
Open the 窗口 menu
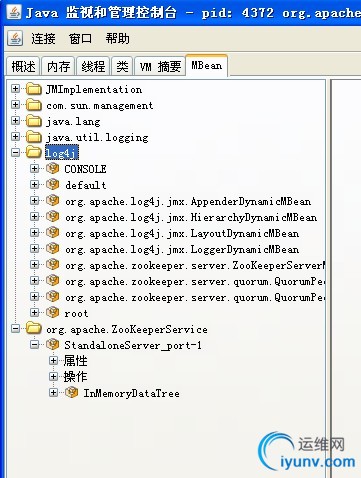80,39
